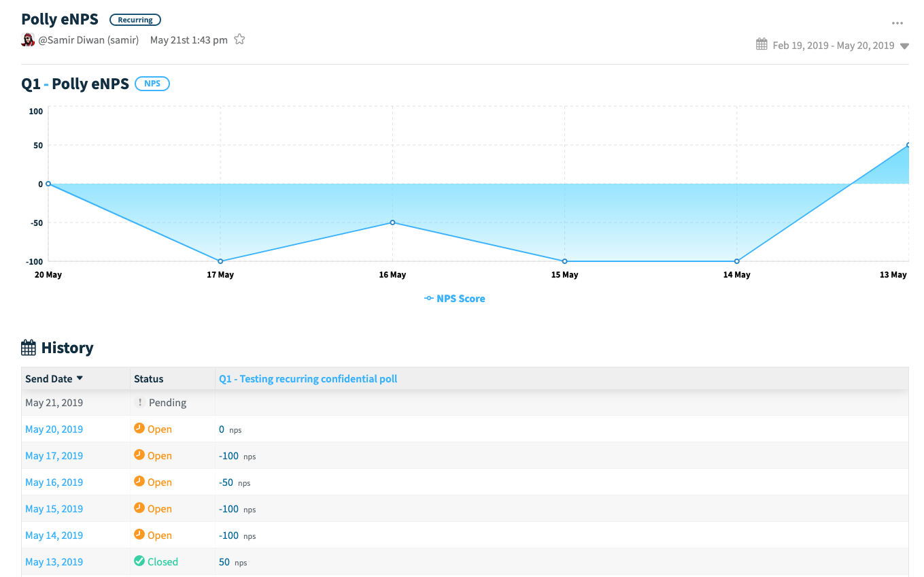Click the -100 nps value for May 15

tap(237, 509)
